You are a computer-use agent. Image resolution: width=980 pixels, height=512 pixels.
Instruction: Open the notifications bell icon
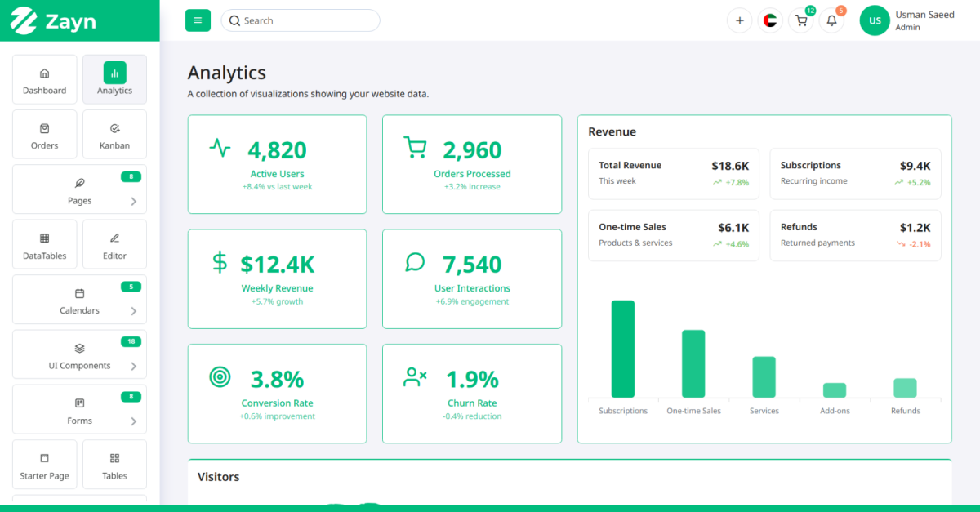831,20
